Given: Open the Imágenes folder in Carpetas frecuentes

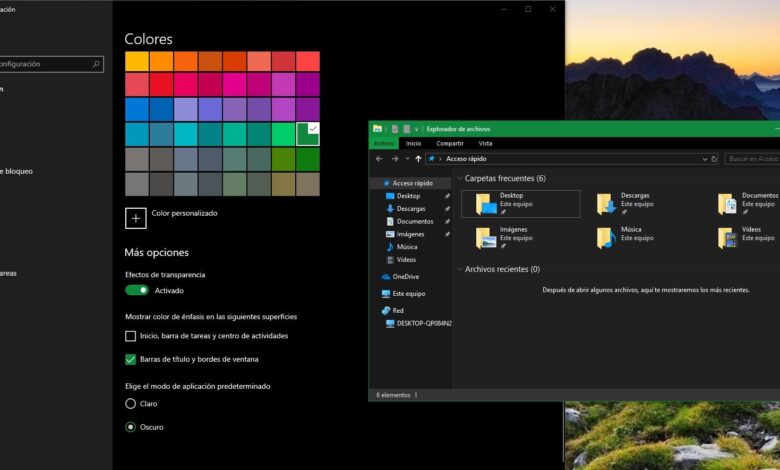Looking at the screenshot, I should pyautogui.click(x=486, y=238).
